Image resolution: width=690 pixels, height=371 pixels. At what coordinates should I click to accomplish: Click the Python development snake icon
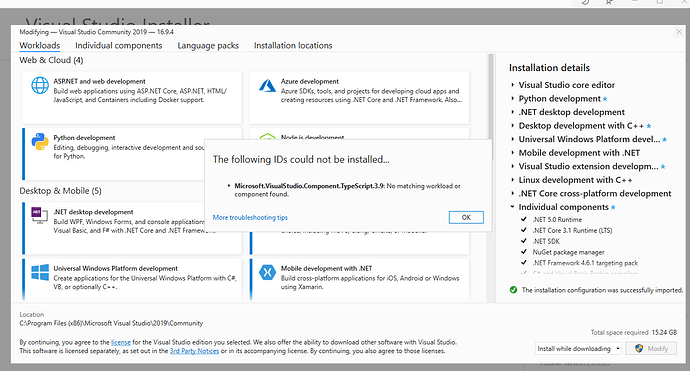40,142
